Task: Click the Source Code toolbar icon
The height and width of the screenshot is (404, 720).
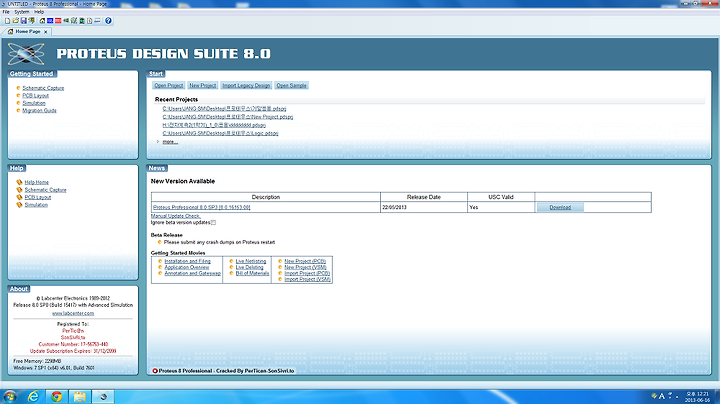Action: tap(97, 21)
